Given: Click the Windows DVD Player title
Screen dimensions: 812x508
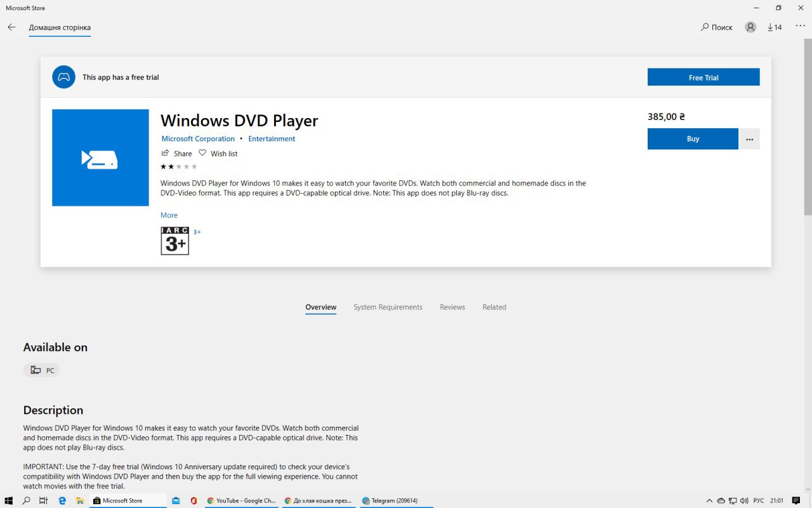Looking at the screenshot, I should pyautogui.click(x=239, y=121).
